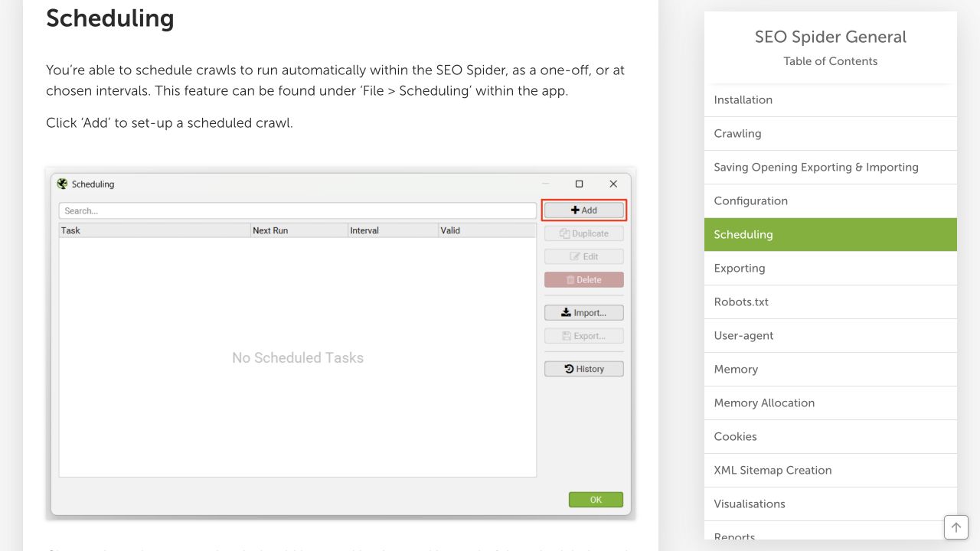The width and height of the screenshot is (980, 551).
Task: Open Installation in table of contents
Action: pyautogui.click(x=831, y=100)
